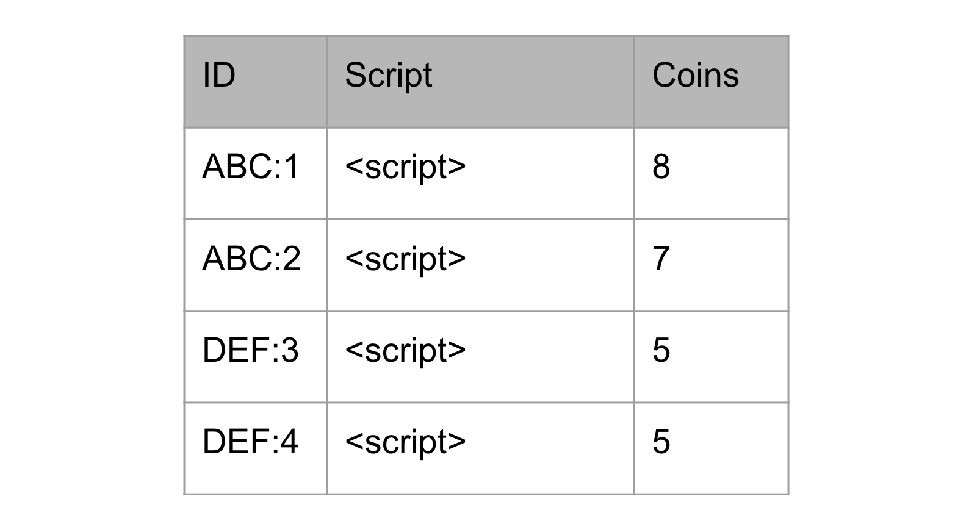Click the ID column header
This screenshot has height=510, width=980.
pos(255,82)
